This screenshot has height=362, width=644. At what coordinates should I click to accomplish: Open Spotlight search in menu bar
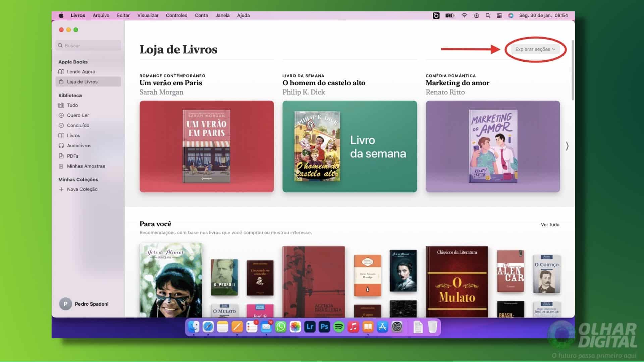click(488, 15)
